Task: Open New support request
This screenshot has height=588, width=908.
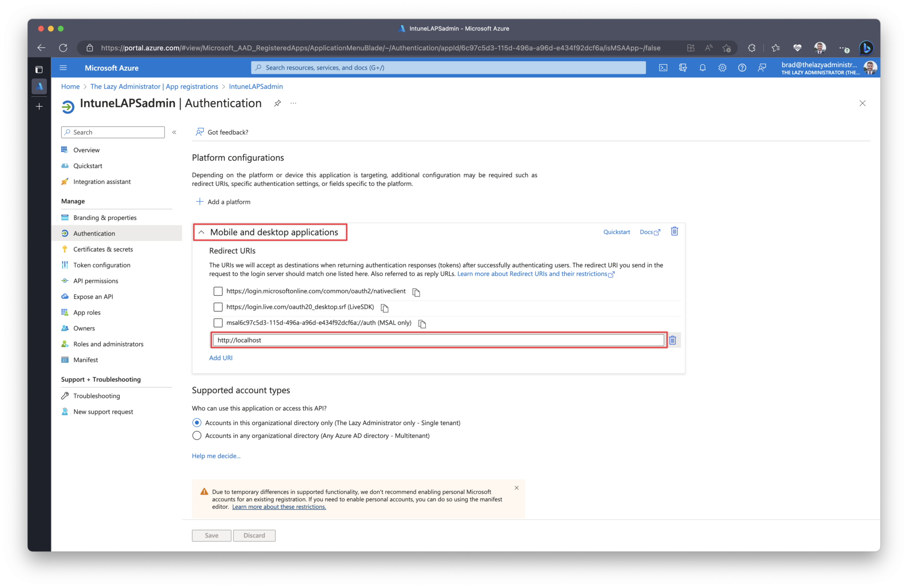Action: click(x=103, y=412)
